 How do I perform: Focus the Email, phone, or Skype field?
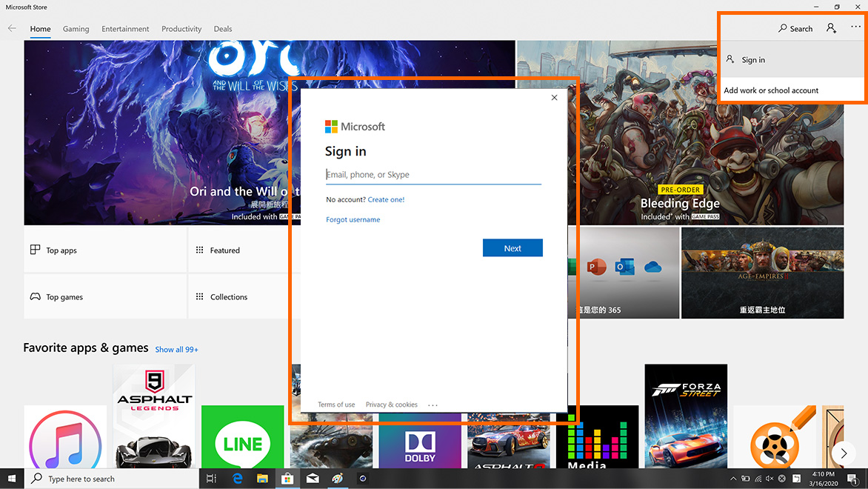tap(433, 175)
